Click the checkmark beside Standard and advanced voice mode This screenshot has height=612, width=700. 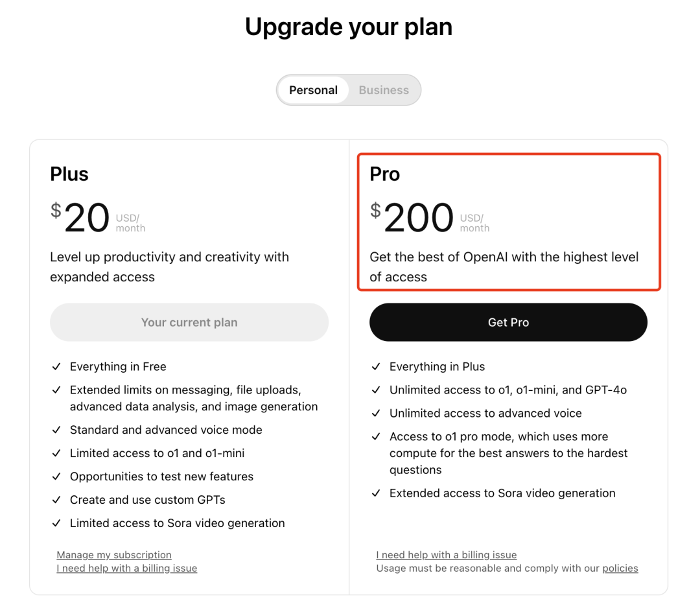[56, 430]
